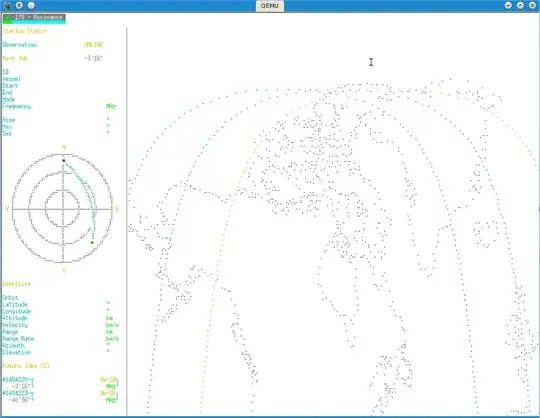Screen dimensions: 540x418
Task: Click the Latitude label
Action: click(x=15, y=304)
